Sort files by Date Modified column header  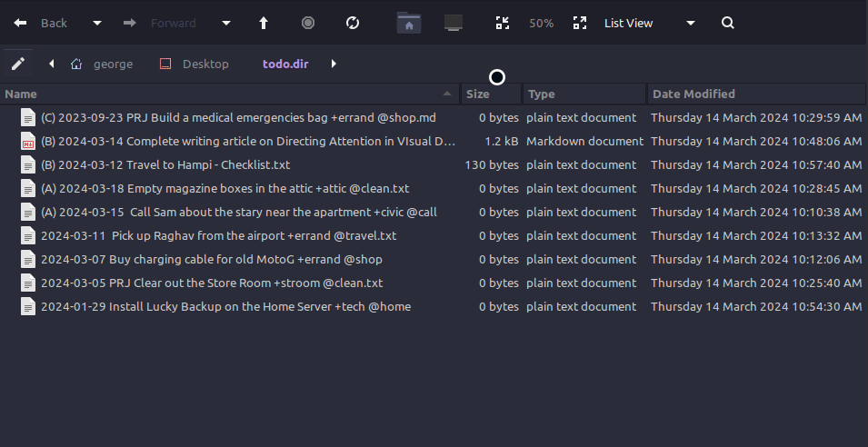tap(693, 94)
